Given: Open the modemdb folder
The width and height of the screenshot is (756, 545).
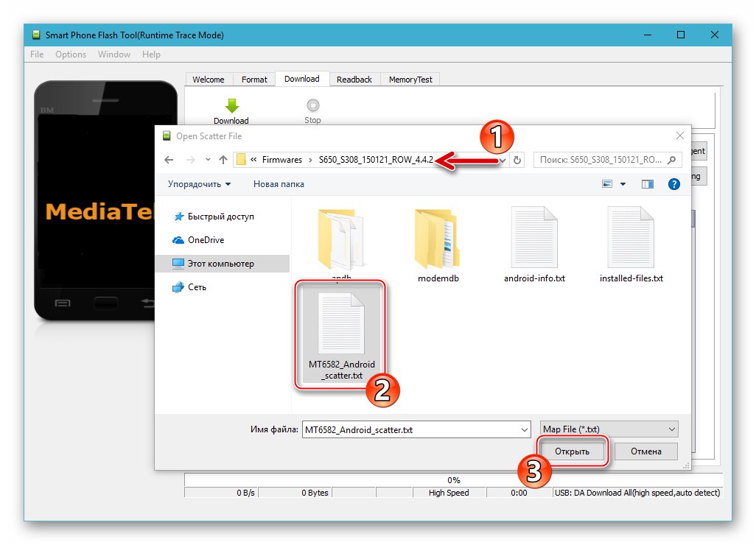Looking at the screenshot, I should 438,245.
